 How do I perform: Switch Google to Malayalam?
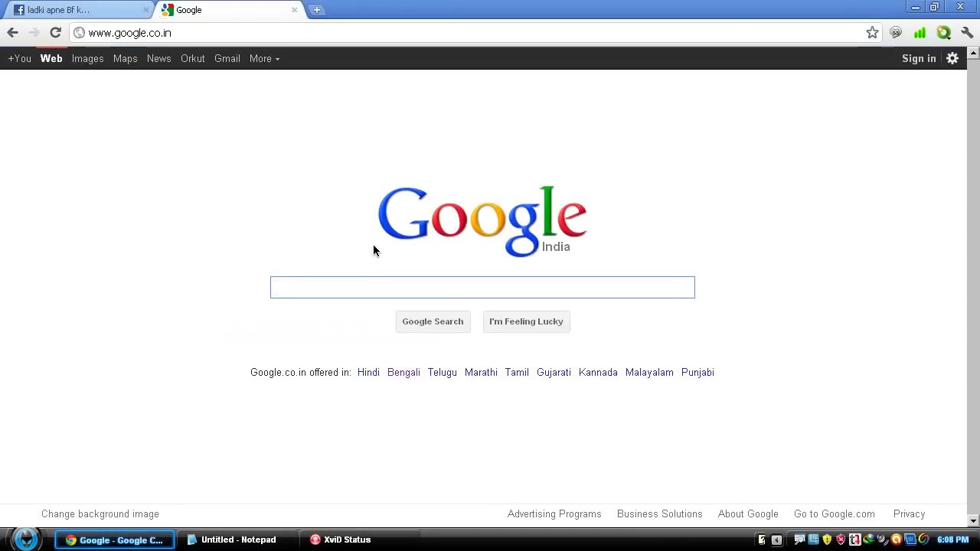pos(649,372)
